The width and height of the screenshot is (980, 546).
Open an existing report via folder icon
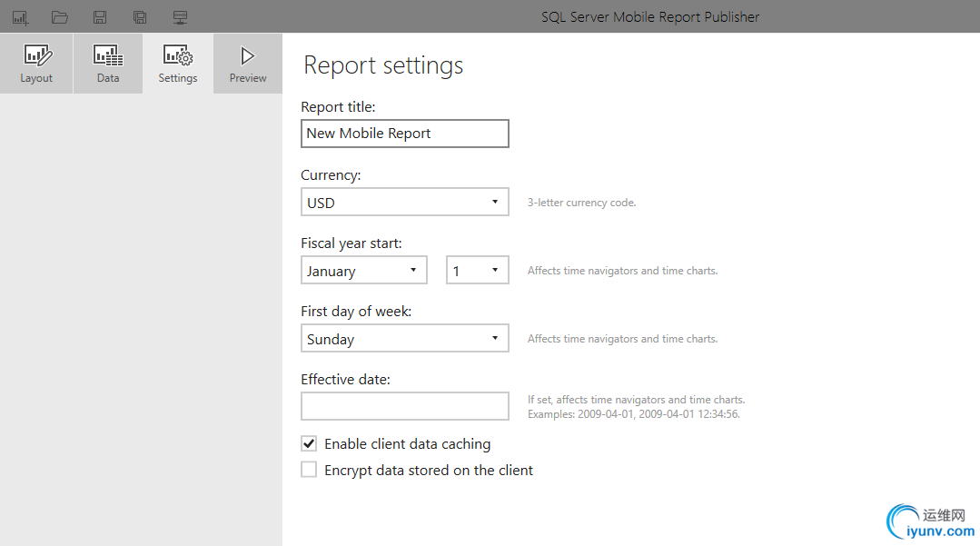click(60, 17)
